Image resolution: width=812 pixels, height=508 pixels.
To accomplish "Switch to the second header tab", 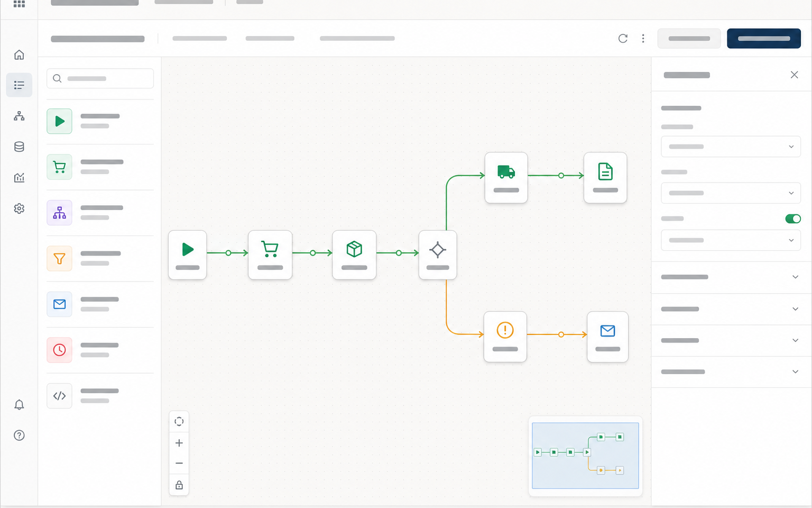I will tap(270, 39).
